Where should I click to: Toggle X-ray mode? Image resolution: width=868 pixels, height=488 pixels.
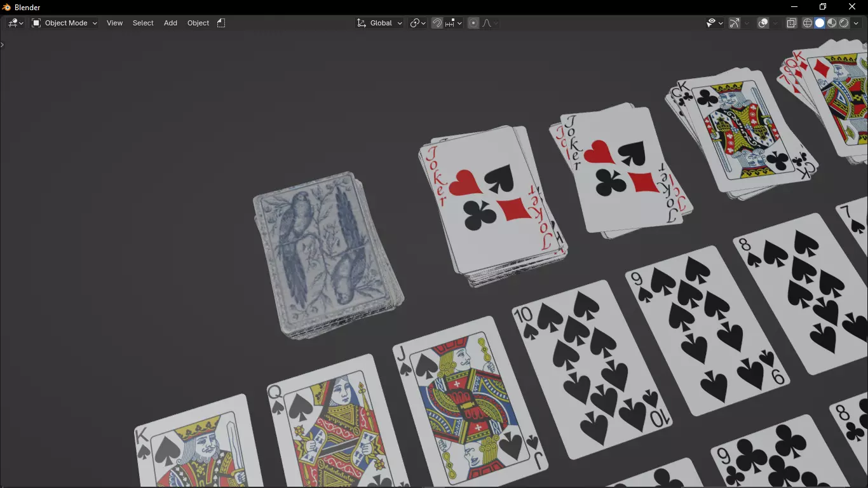point(792,23)
